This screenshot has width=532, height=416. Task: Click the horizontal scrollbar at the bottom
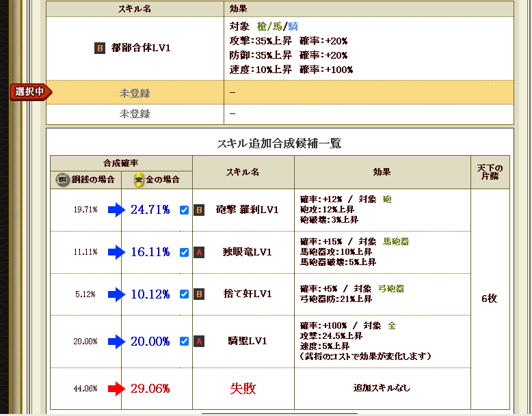point(280,414)
